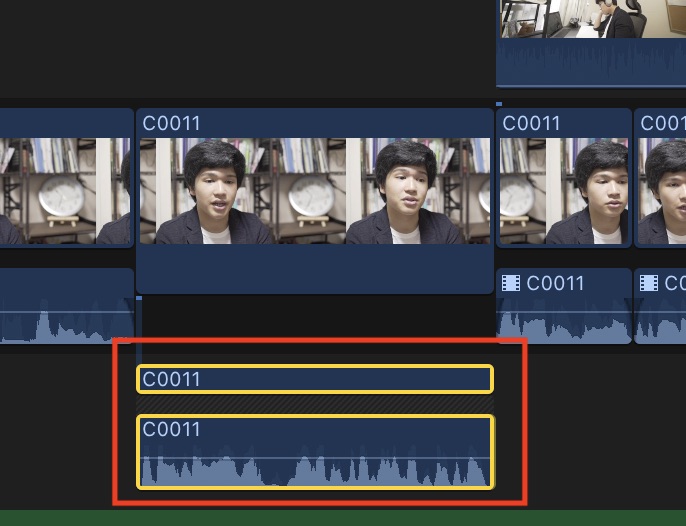Click the audio waveform under the top-right connected clip
686x526 pixels.
pos(591,61)
